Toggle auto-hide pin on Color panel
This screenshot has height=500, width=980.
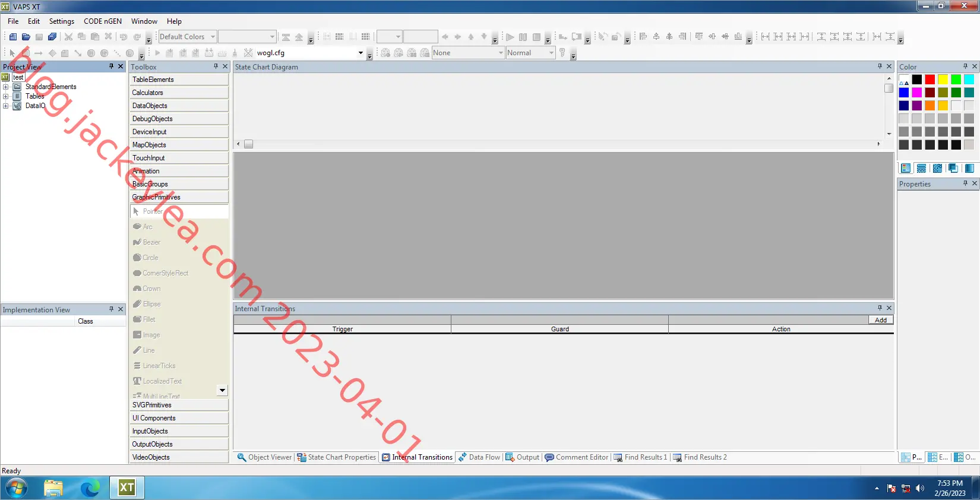click(965, 67)
